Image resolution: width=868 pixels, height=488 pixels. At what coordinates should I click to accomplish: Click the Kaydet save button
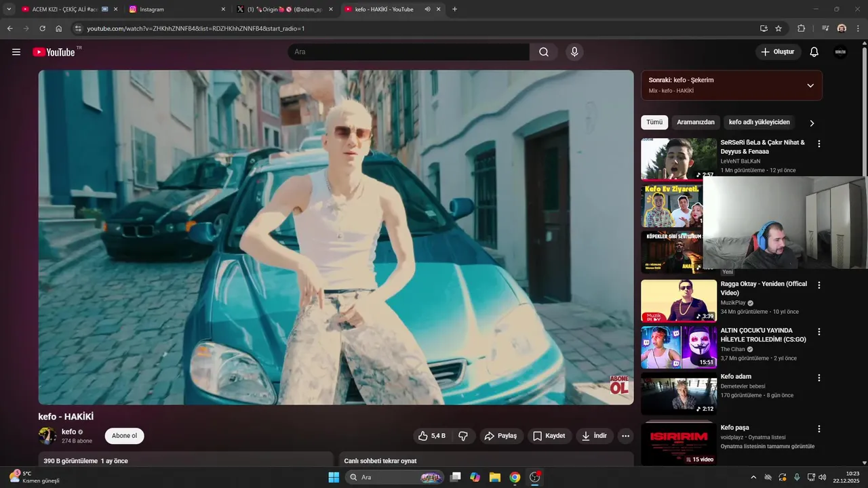pos(549,436)
